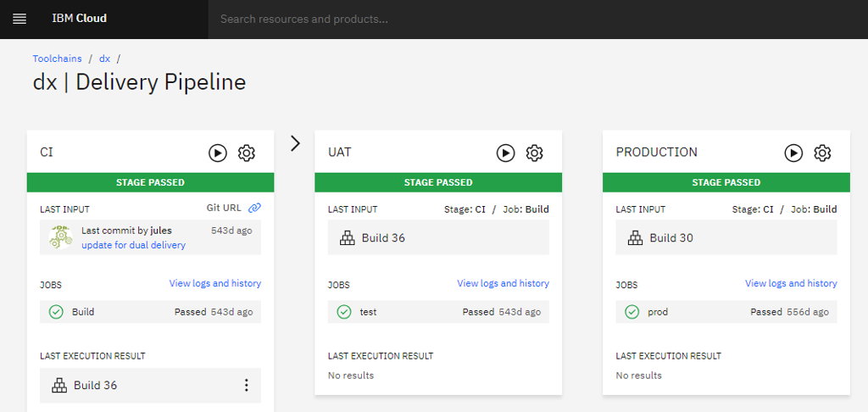This screenshot has width=868, height=412.
Task: Click the Git URL link icon
Action: (x=254, y=209)
